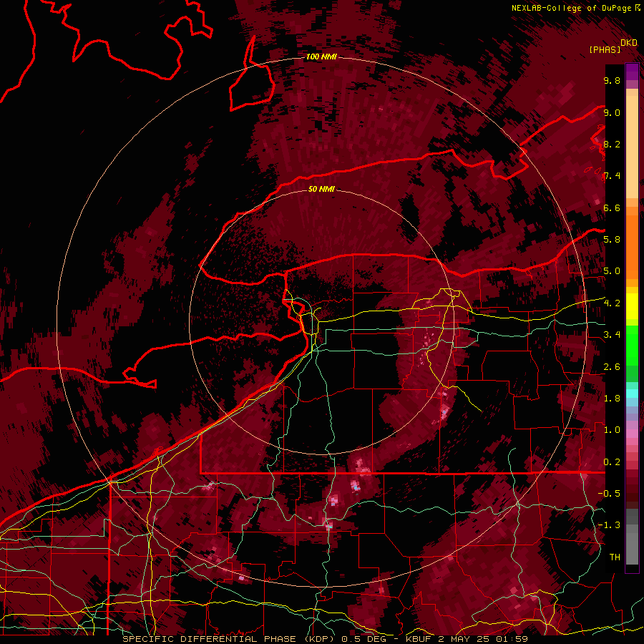The width and height of the screenshot is (644, 644).
Task: Click the TH threshold label on the scale
Action: [x=615, y=557]
